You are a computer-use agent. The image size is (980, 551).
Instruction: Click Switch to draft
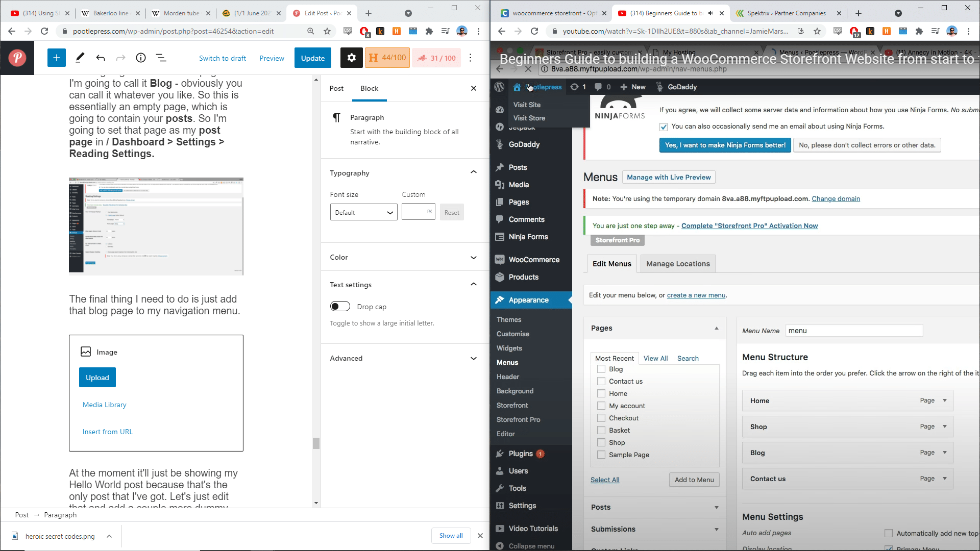[223, 58]
